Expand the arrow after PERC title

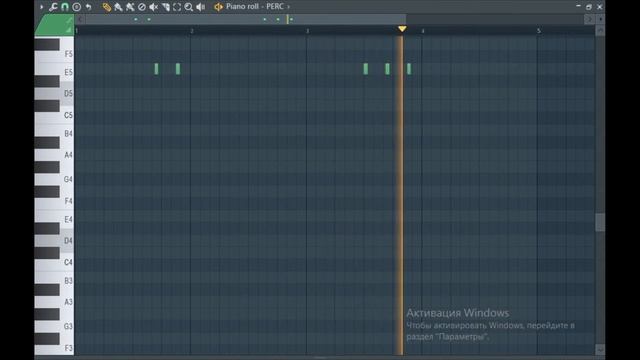pyautogui.click(x=288, y=7)
